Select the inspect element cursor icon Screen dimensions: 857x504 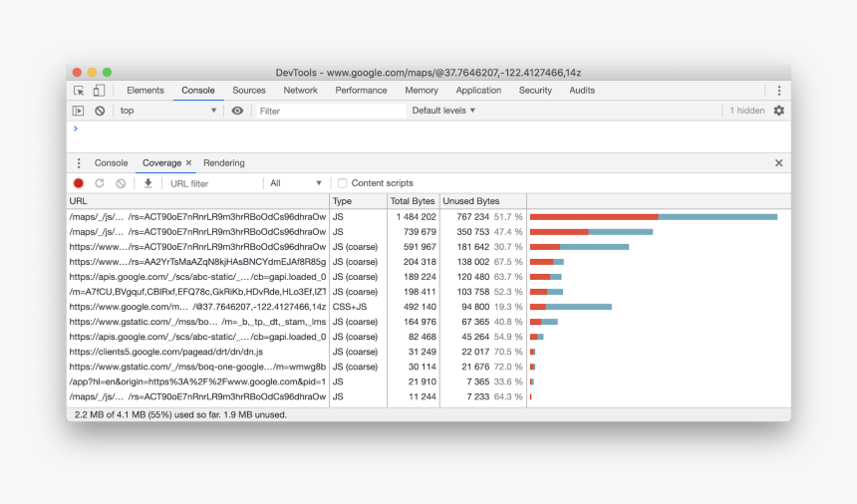coord(79,91)
